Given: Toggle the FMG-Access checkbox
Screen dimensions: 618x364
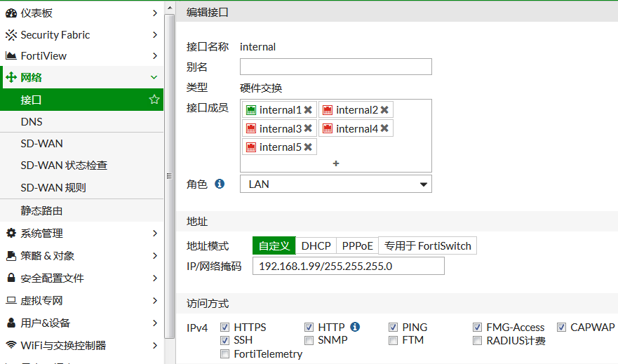Looking at the screenshot, I should coord(477,327).
